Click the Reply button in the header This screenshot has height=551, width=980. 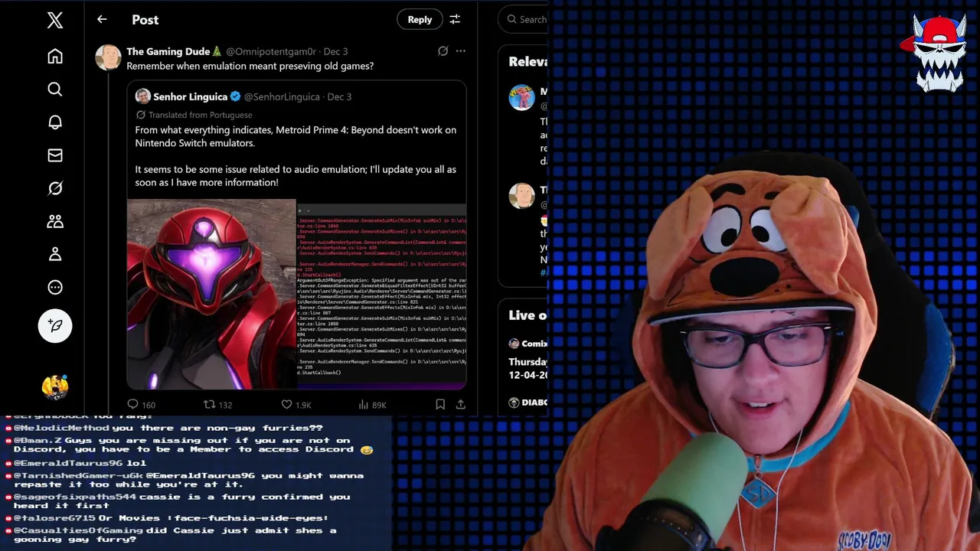pos(420,20)
